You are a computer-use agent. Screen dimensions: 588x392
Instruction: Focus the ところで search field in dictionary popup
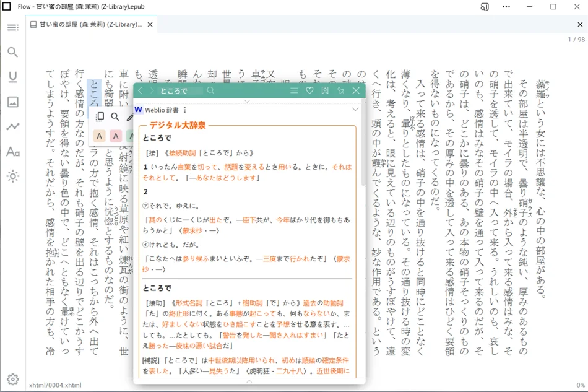pyautogui.click(x=181, y=90)
